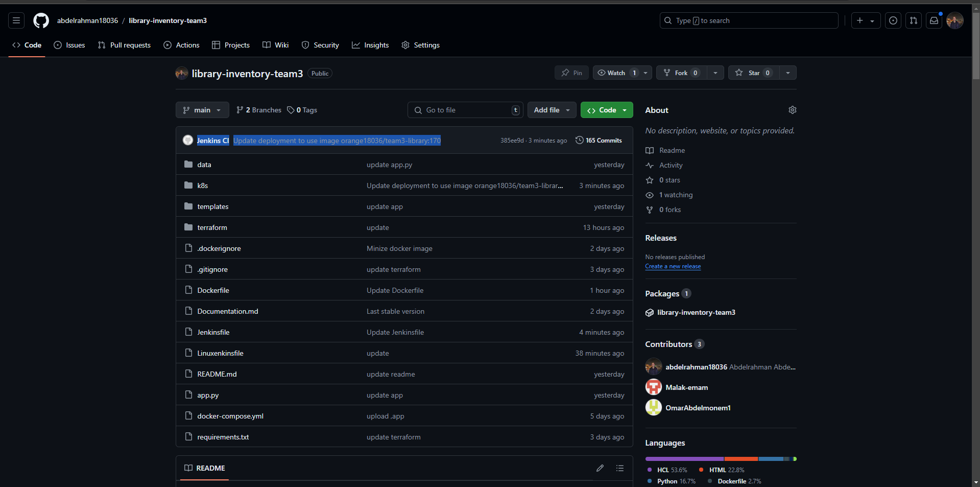Open the green Code clone dropdown
The image size is (980, 487).
coord(607,110)
